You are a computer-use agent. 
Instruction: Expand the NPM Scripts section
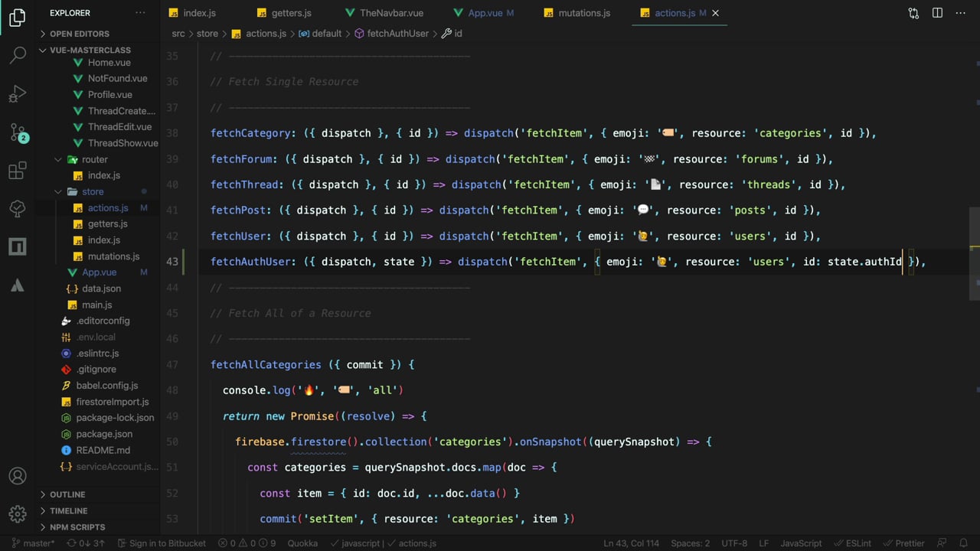click(77, 527)
